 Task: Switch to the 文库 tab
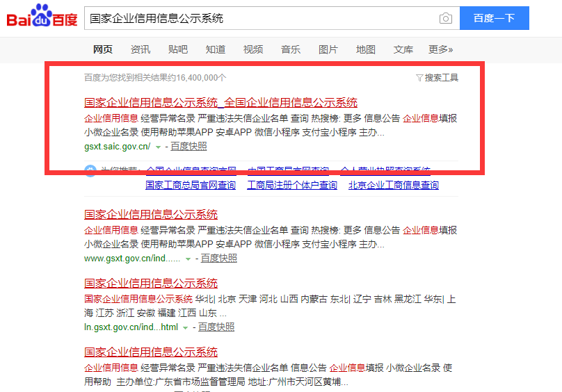pos(403,49)
